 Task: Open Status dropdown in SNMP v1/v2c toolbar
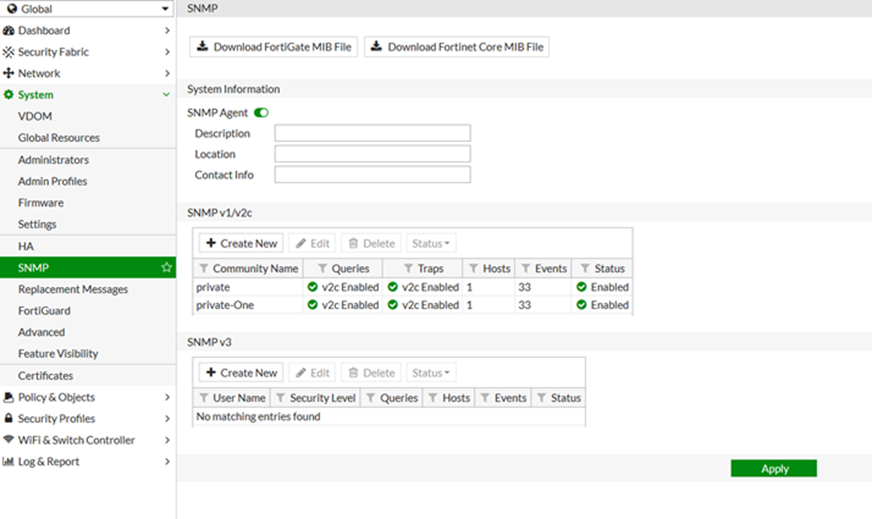pos(431,243)
